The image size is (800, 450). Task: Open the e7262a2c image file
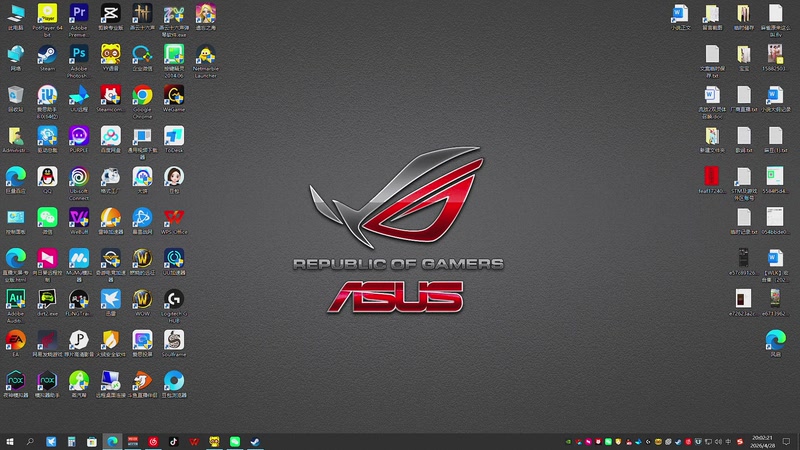pyautogui.click(x=743, y=299)
